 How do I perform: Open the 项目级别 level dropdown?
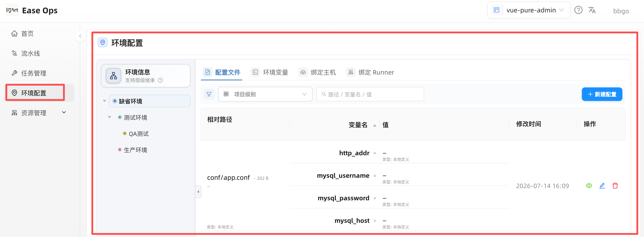[x=265, y=94]
